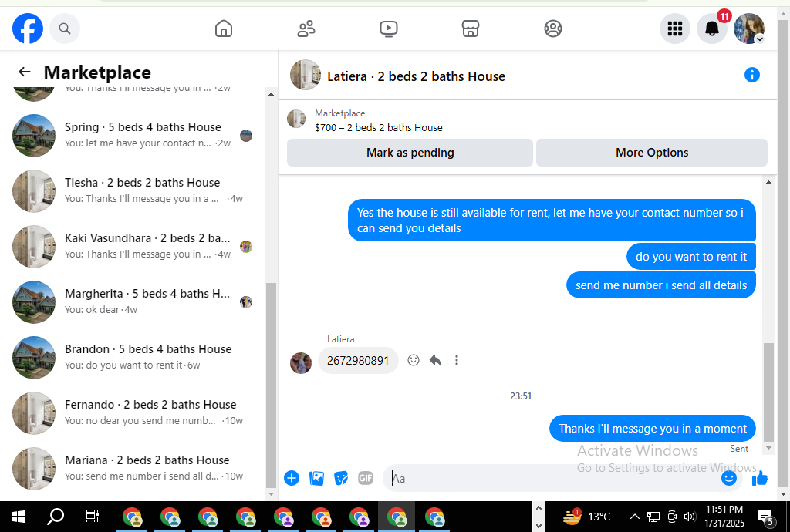Click the Mark as pending button
This screenshot has width=790, height=532.
(x=410, y=153)
